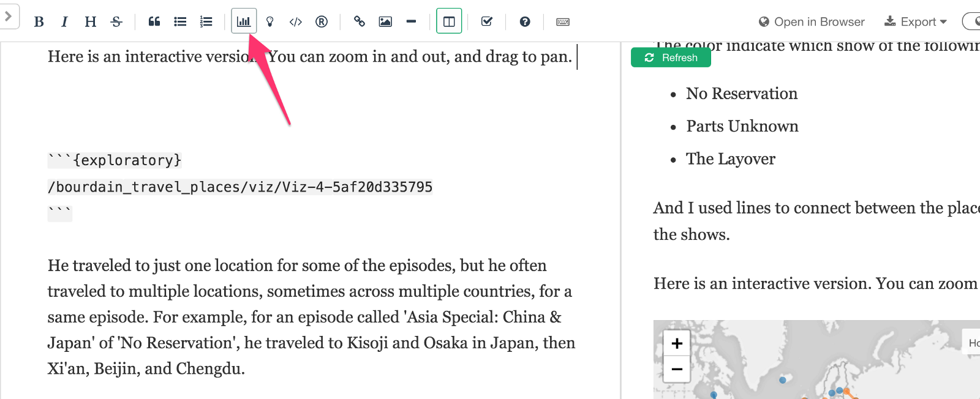Expand the collapsed left sidebar chevron

coord(9,17)
